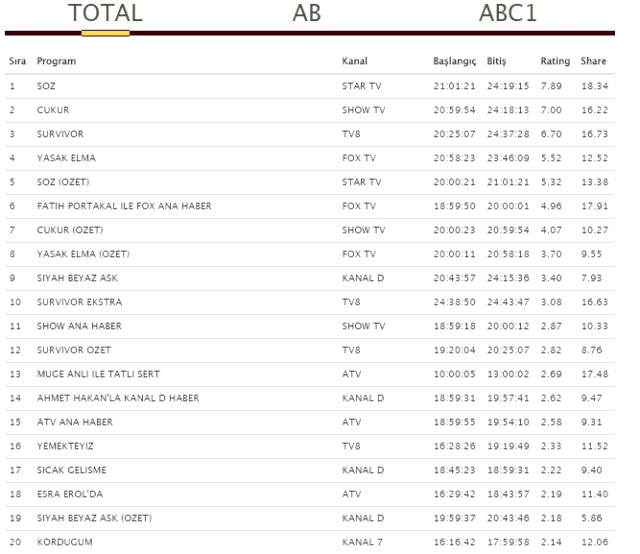Select SICAK GELISME program name
Image resolution: width=640 pixels, height=554 pixels.
point(71,470)
